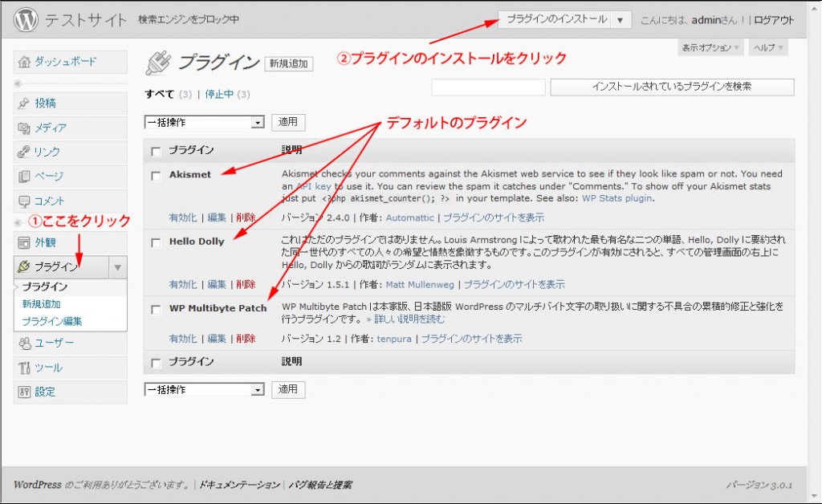The height and width of the screenshot is (504, 822).
Task: Open the tenpura author link
Action: [x=394, y=339]
